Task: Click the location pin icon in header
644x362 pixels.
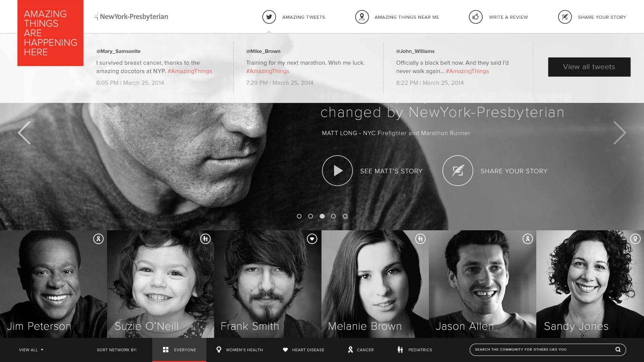Action: [362, 17]
